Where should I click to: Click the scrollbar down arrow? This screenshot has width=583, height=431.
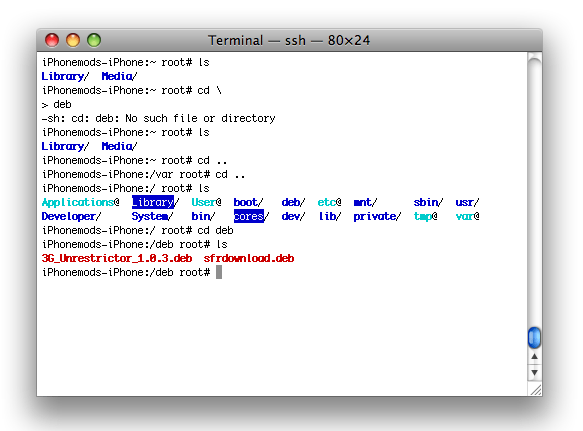coord(534,372)
